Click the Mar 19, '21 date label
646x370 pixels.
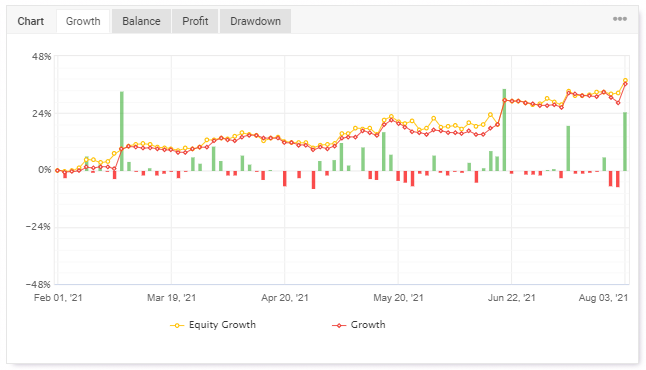tap(171, 297)
